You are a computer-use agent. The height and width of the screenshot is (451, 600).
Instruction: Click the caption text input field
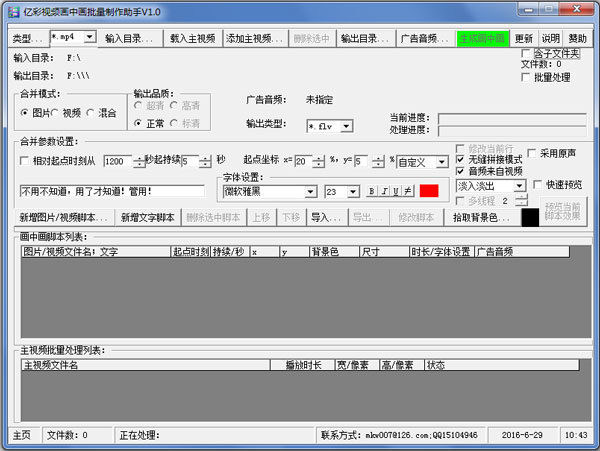111,190
